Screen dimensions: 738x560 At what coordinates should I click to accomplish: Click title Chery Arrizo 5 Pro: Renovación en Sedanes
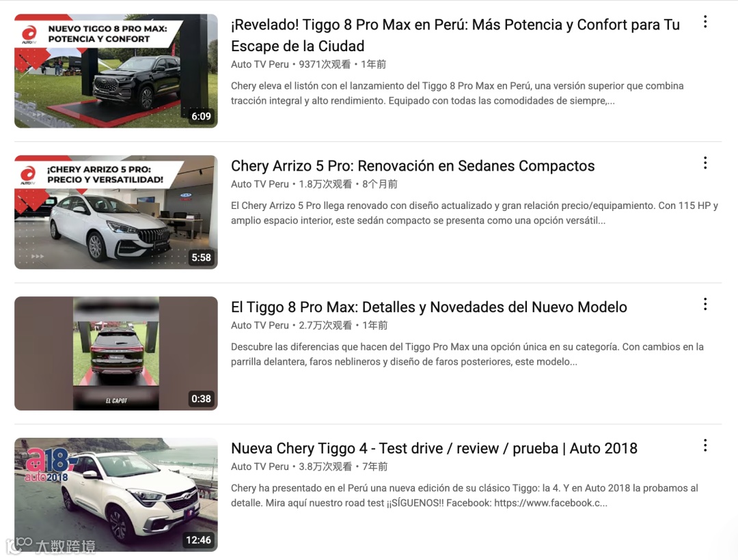413,166
